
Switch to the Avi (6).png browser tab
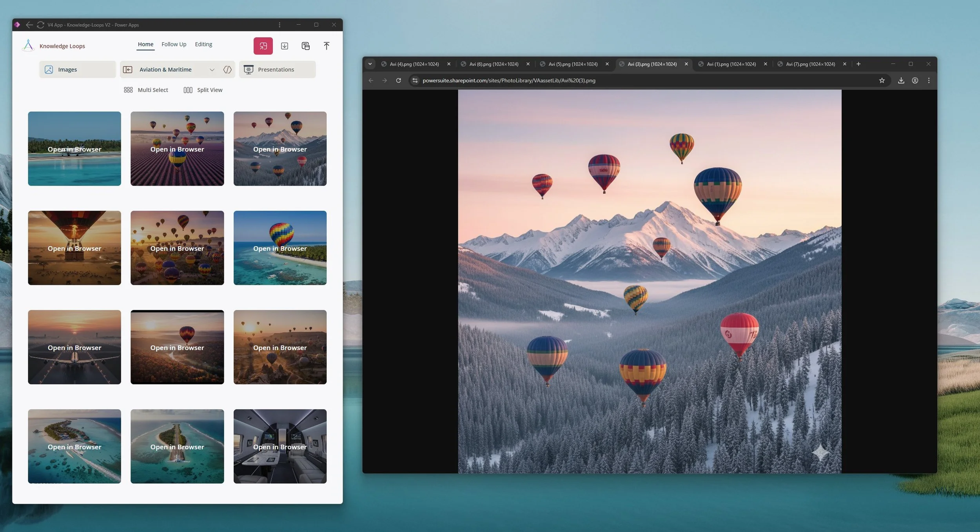494,64
